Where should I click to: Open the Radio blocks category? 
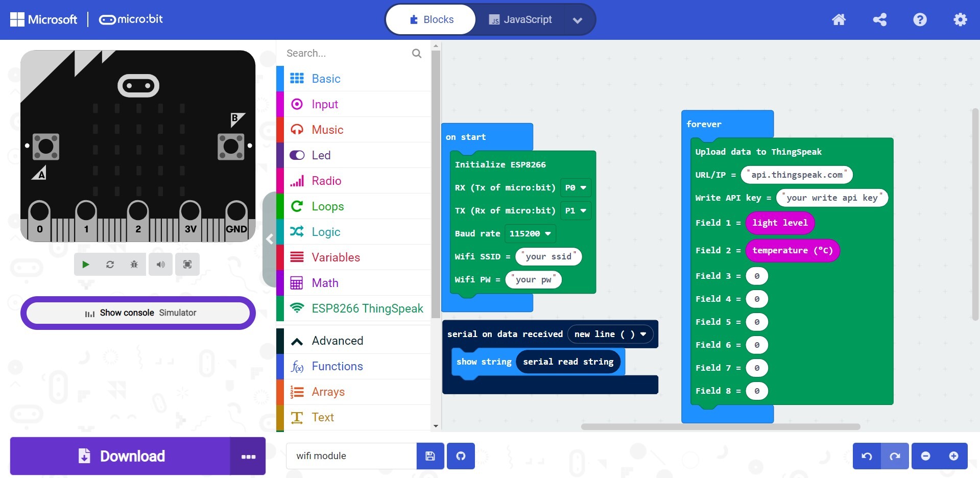[x=353, y=181]
